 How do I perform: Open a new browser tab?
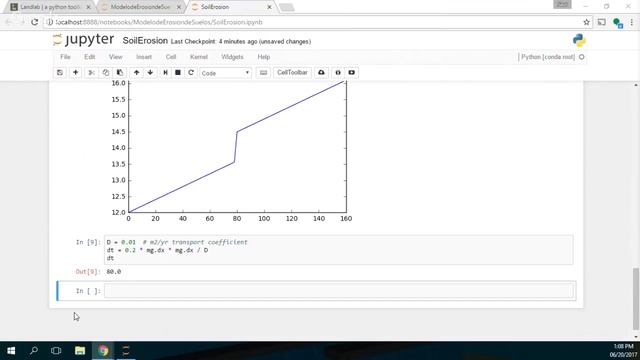(x=287, y=7)
